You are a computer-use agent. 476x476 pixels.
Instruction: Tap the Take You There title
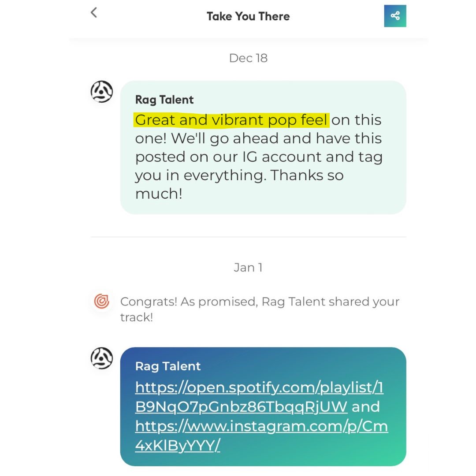coord(248,16)
